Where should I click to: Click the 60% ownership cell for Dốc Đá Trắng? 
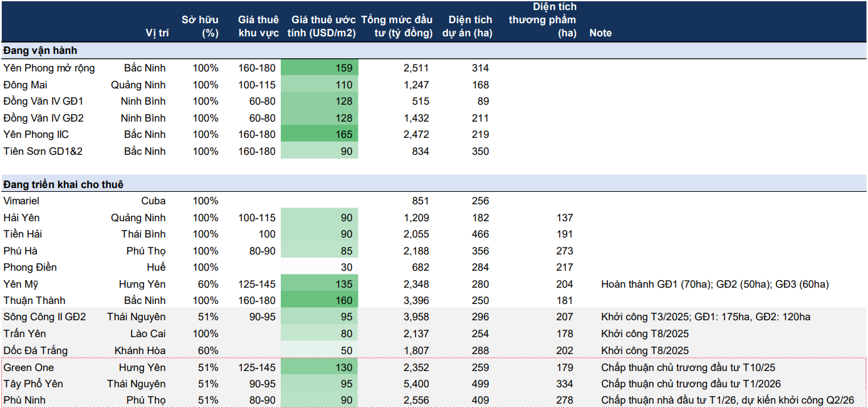[206, 351]
